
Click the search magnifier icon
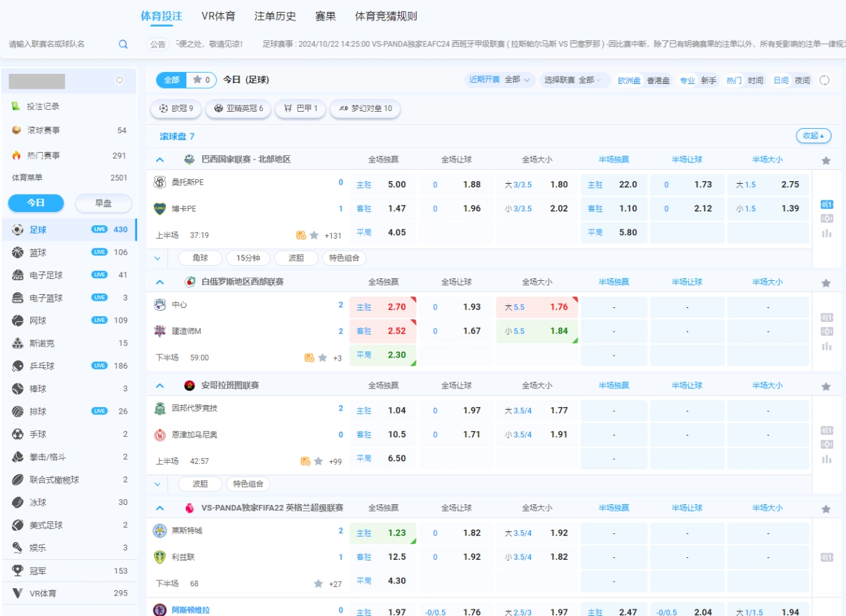pyautogui.click(x=123, y=44)
